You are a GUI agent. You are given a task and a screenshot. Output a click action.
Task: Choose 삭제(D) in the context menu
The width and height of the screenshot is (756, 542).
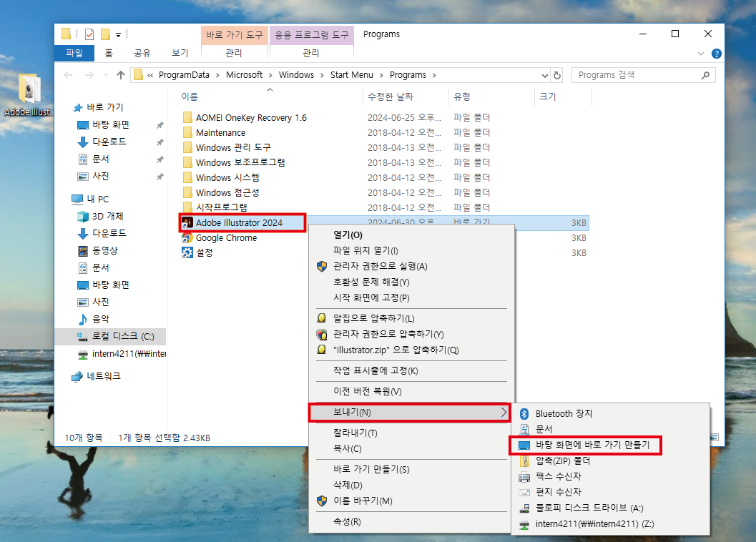[411, 485]
